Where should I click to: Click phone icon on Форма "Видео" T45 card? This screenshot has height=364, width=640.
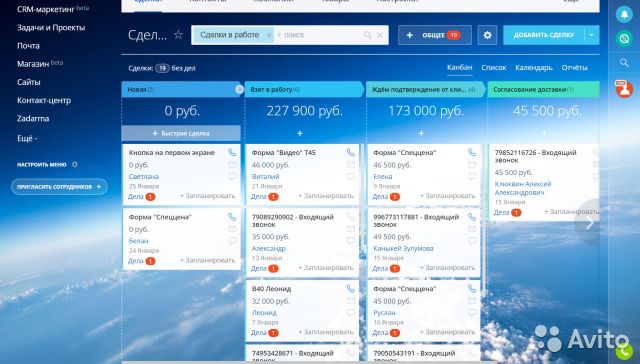(x=351, y=153)
